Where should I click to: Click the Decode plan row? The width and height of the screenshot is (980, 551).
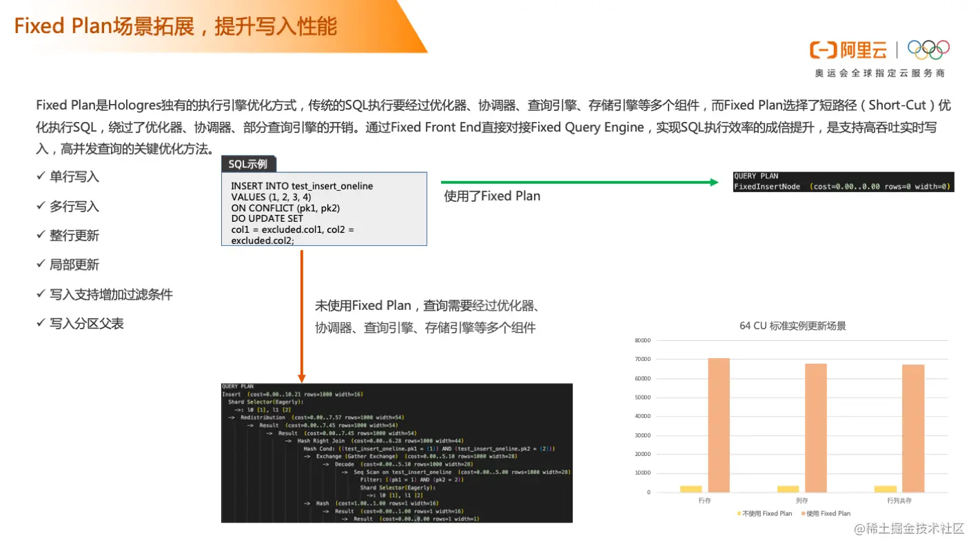[x=397, y=464]
